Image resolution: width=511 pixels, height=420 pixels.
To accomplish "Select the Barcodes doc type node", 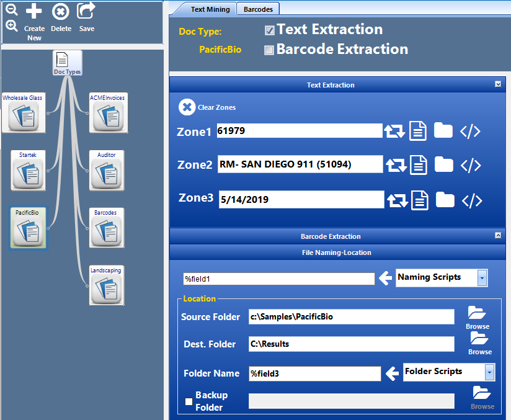I will click(x=107, y=228).
